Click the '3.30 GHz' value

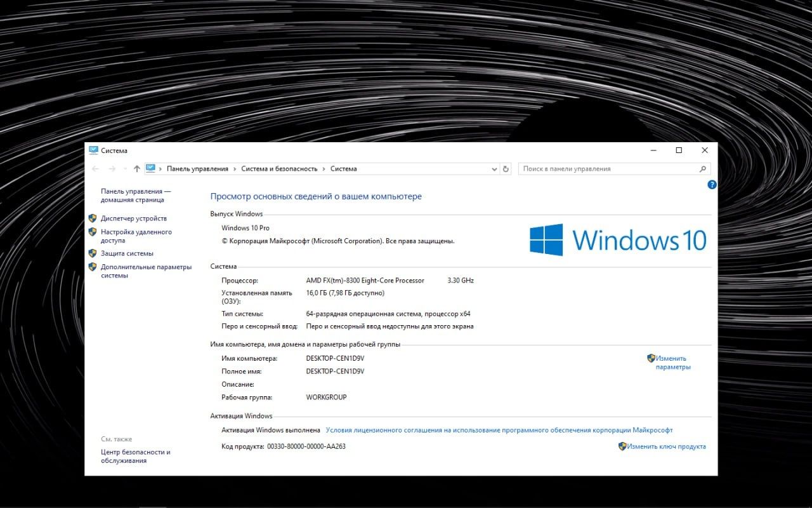[x=461, y=280]
